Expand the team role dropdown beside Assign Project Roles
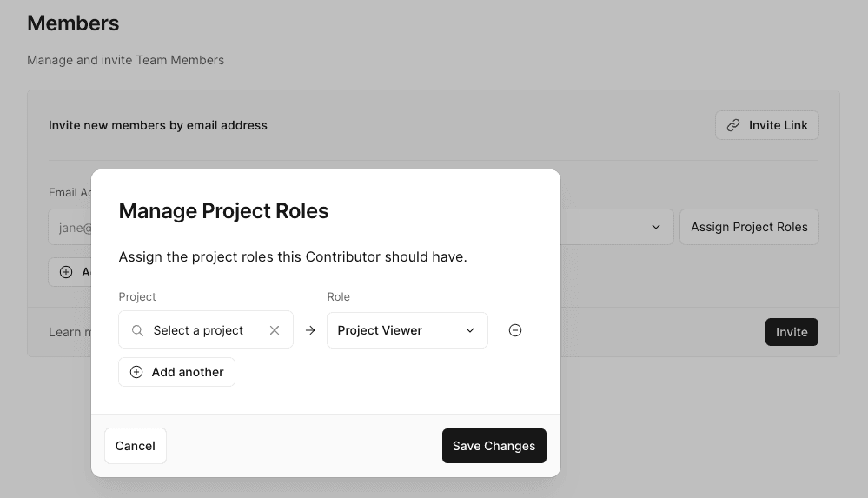Screen dimensions: 868x498 pos(655,227)
